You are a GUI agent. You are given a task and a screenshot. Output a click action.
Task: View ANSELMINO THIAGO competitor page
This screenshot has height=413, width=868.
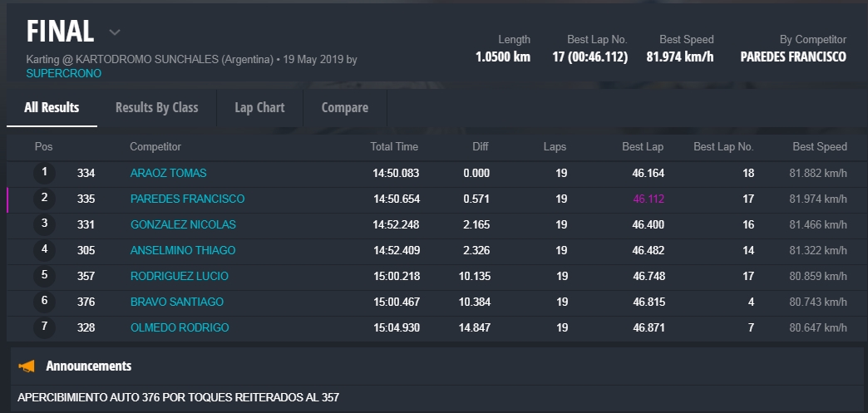(183, 250)
